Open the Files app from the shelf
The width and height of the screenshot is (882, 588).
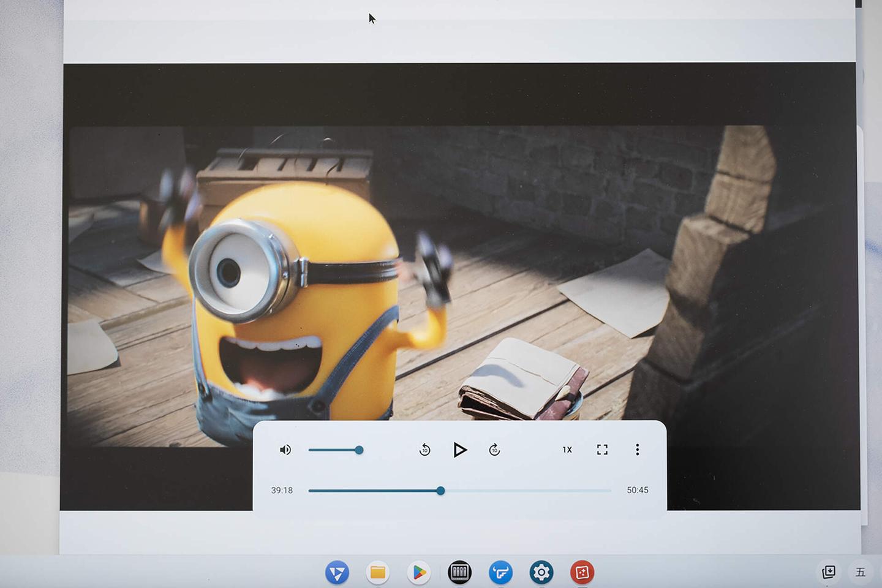[378, 573]
